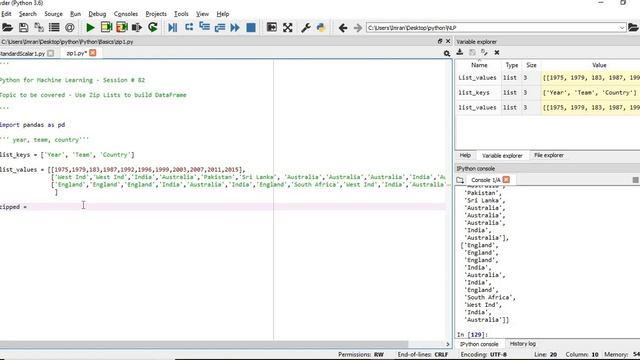Select the IPython console bottom tab
This screenshot has width=640, height=360.
pyautogui.click(x=479, y=344)
